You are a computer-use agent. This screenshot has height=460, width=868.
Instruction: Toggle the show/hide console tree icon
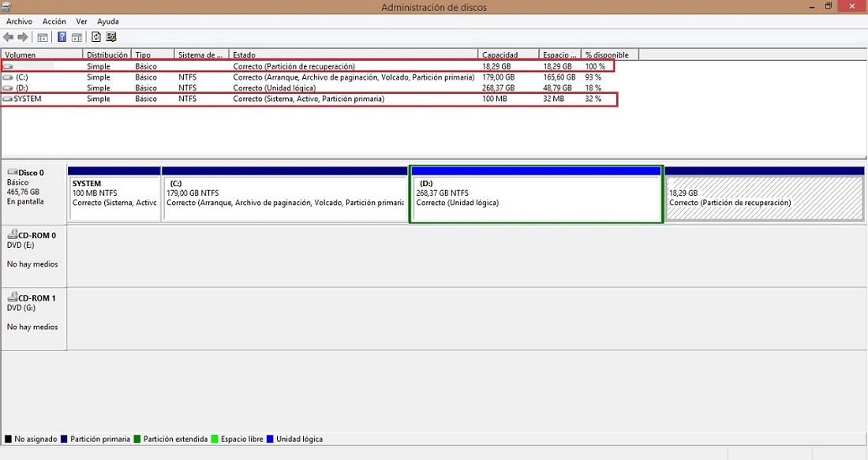point(43,37)
